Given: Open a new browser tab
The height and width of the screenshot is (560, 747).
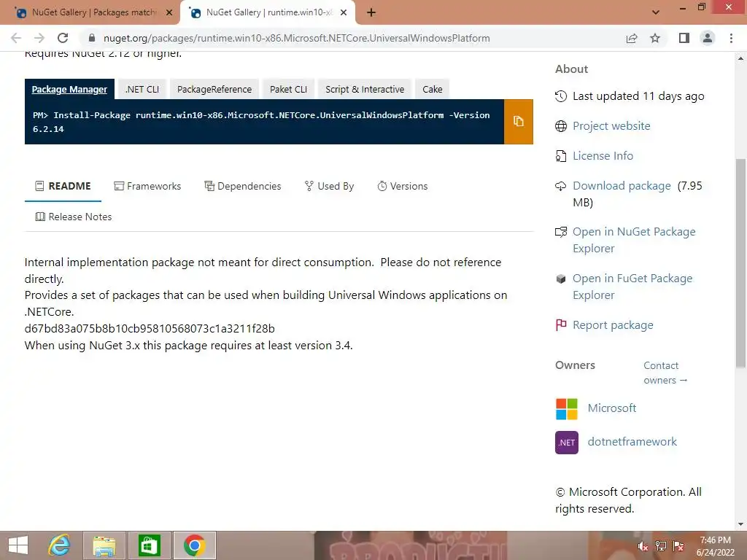Looking at the screenshot, I should pyautogui.click(x=371, y=12).
